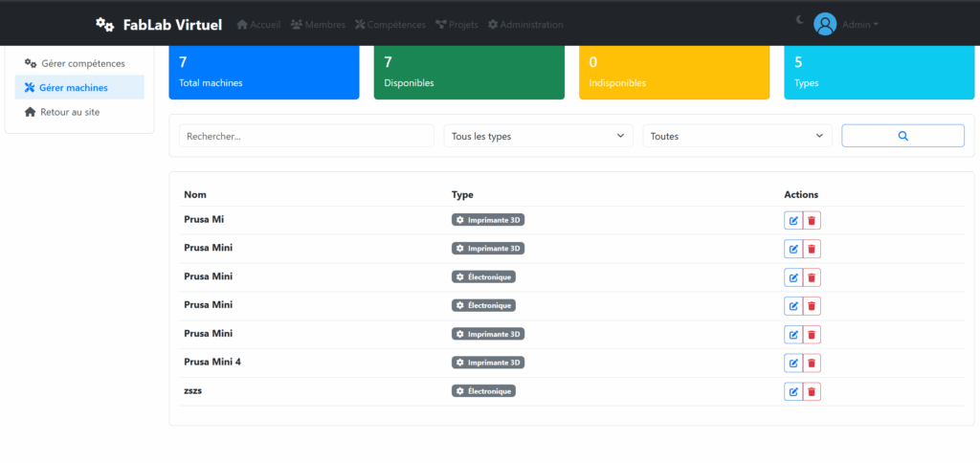Open the Administration navigation item
This screenshot has width=980, height=463.
(525, 24)
